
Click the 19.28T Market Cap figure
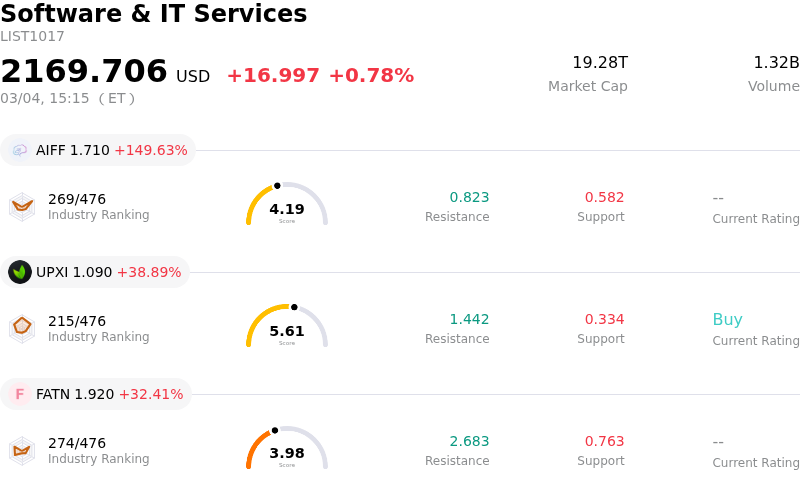click(600, 63)
